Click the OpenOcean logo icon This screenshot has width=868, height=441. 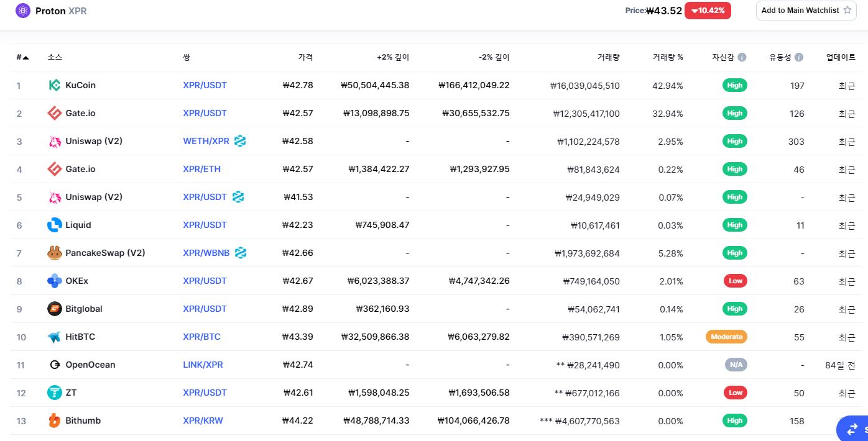[x=55, y=365]
